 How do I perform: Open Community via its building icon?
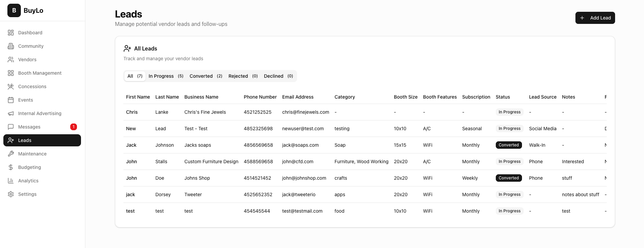[11, 46]
